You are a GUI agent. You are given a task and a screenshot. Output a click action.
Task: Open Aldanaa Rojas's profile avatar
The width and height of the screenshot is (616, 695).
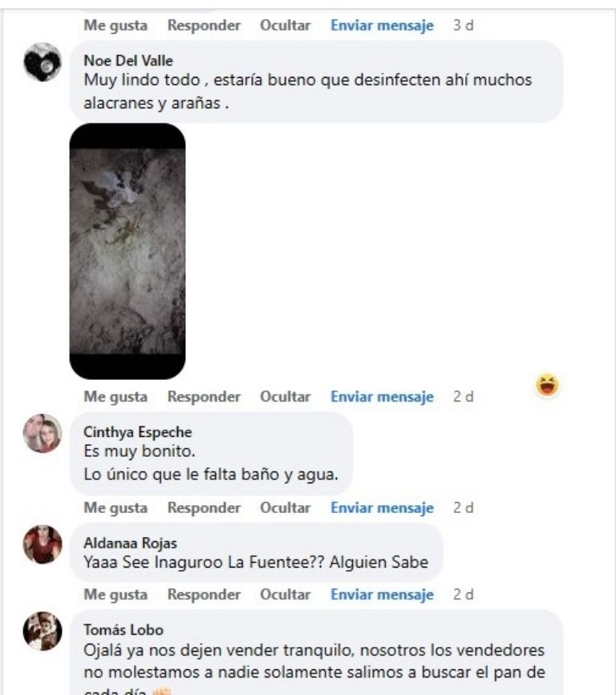pyautogui.click(x=43, y=544)
